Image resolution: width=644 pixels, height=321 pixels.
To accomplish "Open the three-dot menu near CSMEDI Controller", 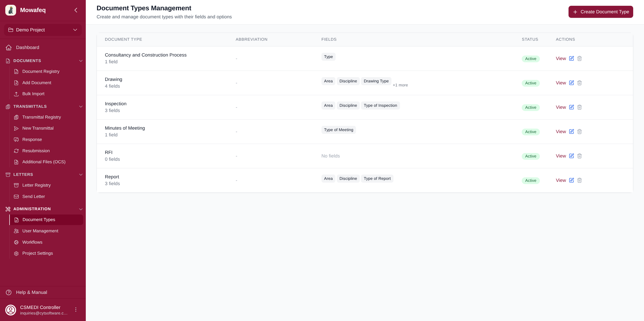I will click(76, 310).
